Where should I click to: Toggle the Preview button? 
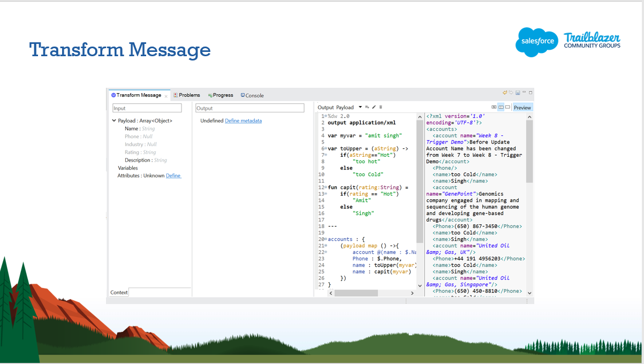pos(522,108)
